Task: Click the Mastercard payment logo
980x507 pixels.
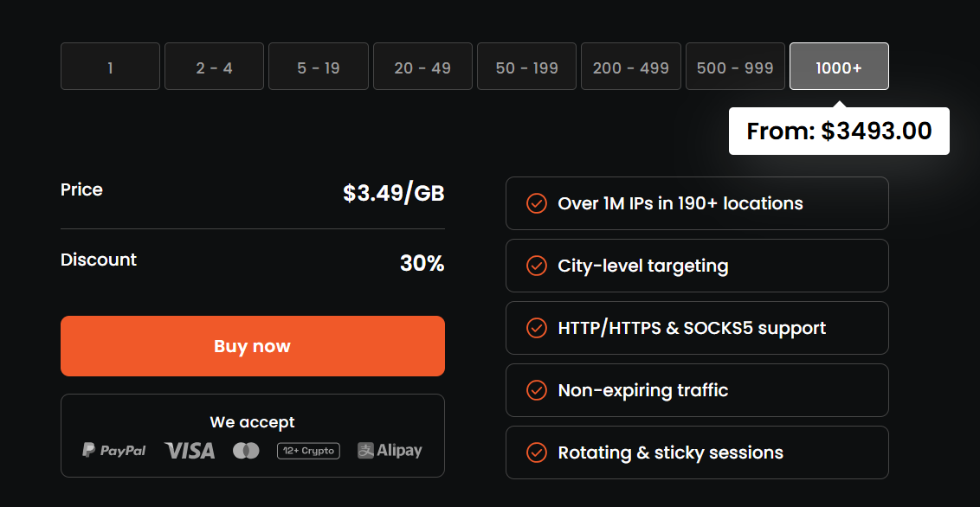Action: click(246, 451)
